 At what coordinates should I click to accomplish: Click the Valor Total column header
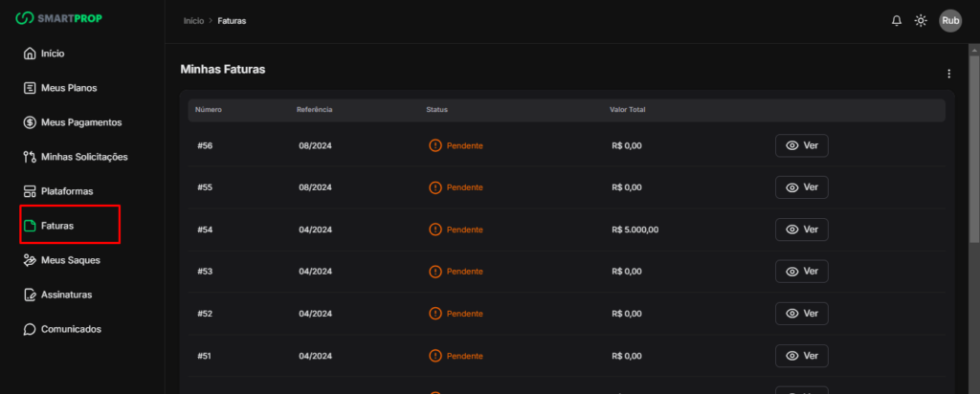(x=627, y=110)
